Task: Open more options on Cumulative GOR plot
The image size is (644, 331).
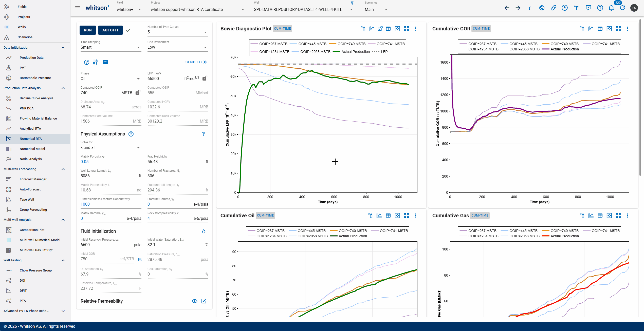Action: (628, 29)
